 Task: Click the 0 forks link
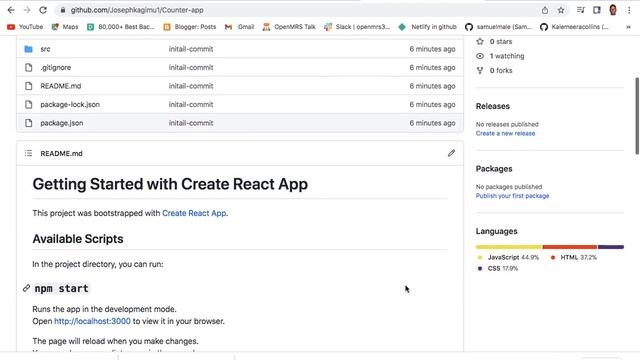click(x=494, y=71)
